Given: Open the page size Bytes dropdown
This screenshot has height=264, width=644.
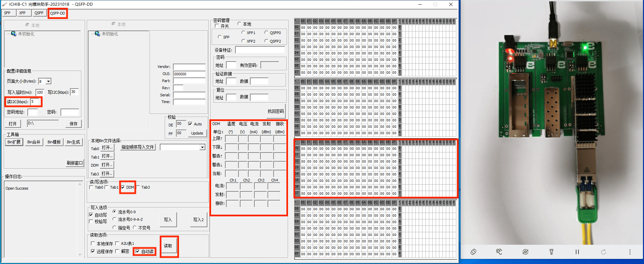Looking at the screenshot, I should [x=48, y=81].
